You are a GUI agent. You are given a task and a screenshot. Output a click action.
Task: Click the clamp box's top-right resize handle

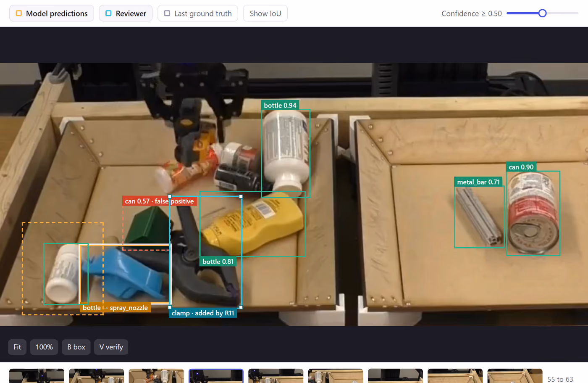[241, 196]
